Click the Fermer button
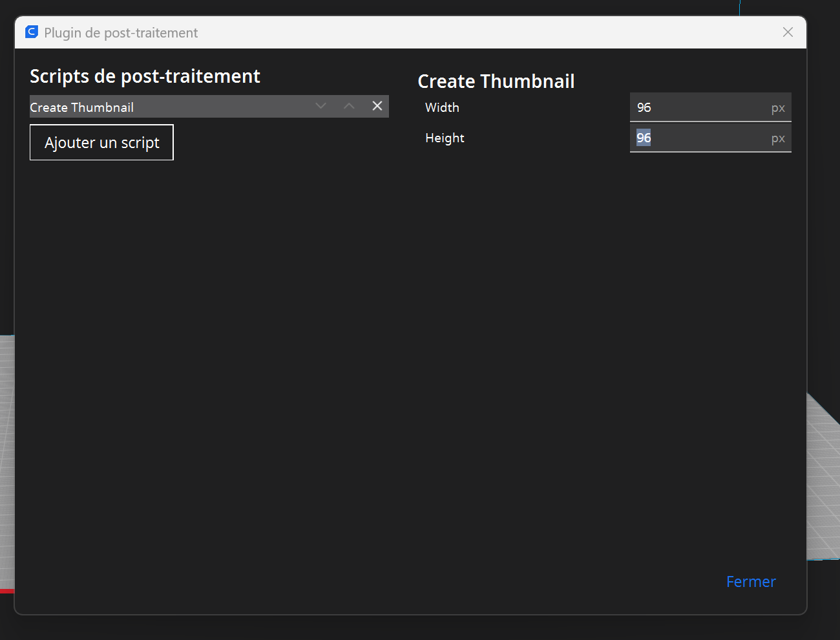The height and width of the screenshot is (640, 840). [751, 582]
